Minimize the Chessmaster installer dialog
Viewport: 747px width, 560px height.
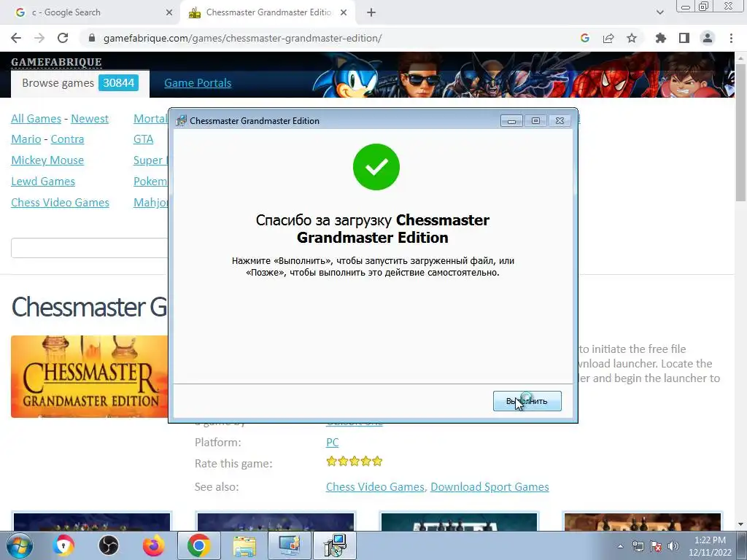coord(511,121)
